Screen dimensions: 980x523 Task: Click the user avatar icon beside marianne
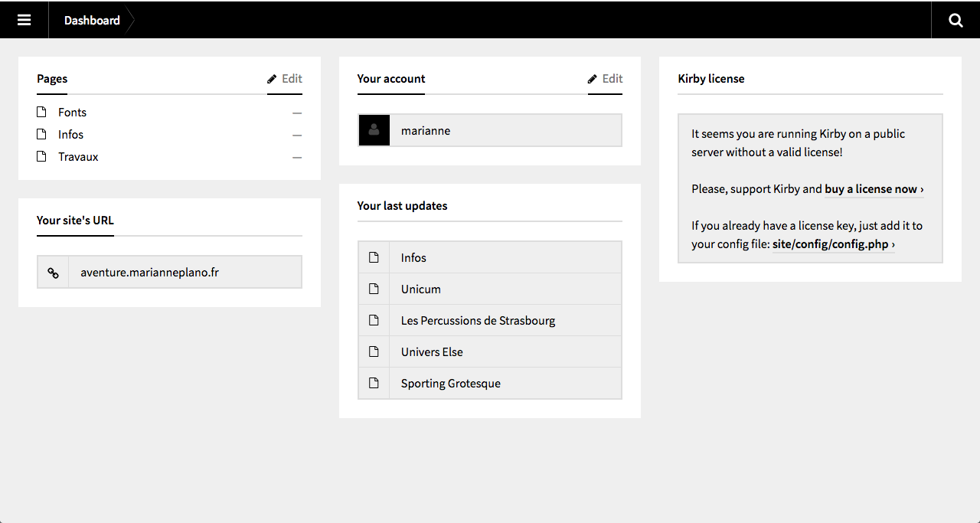[374, 131]
